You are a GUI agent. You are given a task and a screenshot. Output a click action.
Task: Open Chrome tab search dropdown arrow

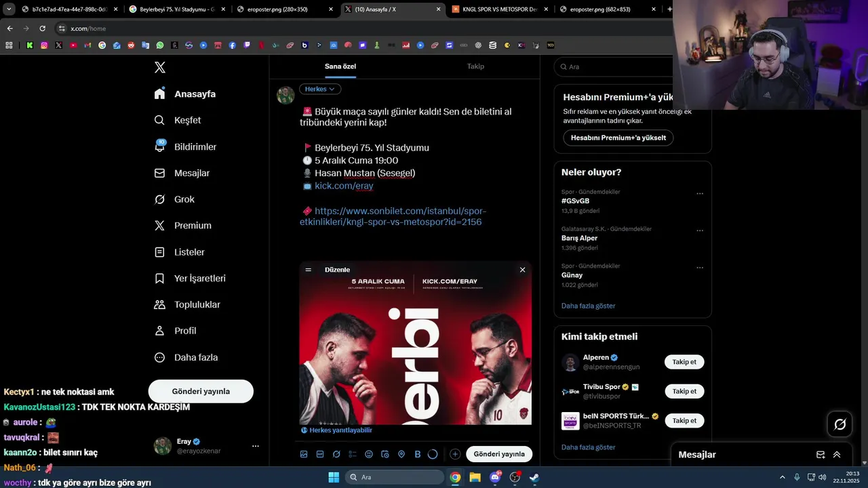9,9
